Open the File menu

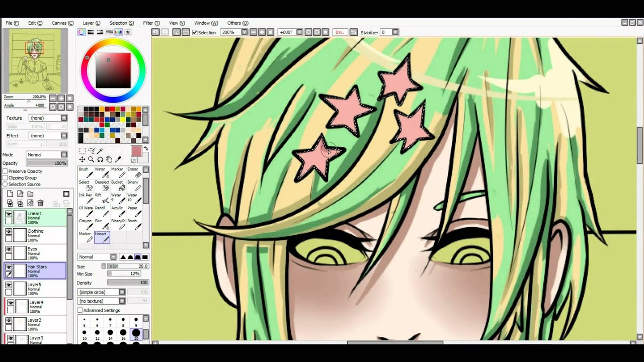tap(12, 23)
